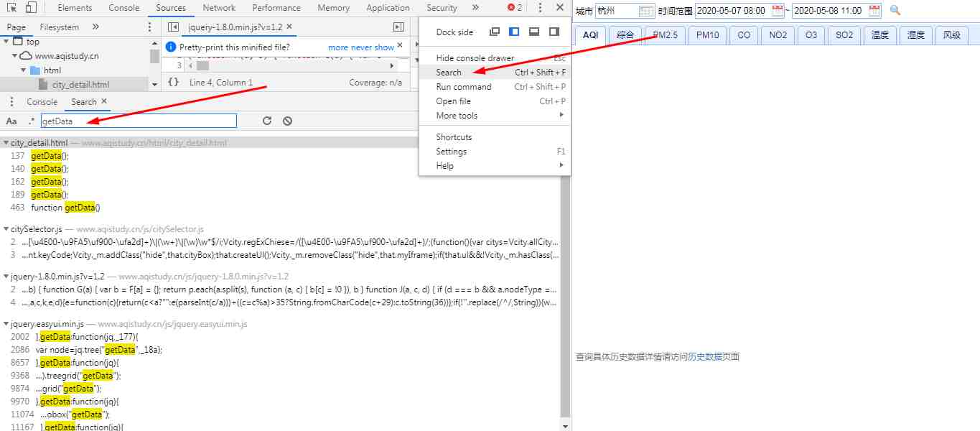Refresh the search results
The image size is (980, 431).
tap(267, 121)
